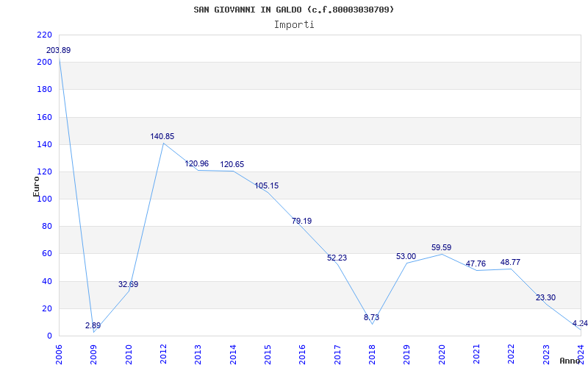The width and height of the screenshot is (588, 368).
Task: Click the data label 52.23
Action: tap(337, 258)
